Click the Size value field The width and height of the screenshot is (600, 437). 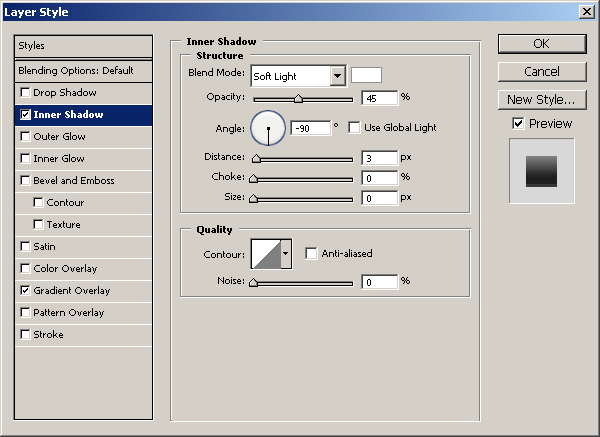tap(380, 198)
